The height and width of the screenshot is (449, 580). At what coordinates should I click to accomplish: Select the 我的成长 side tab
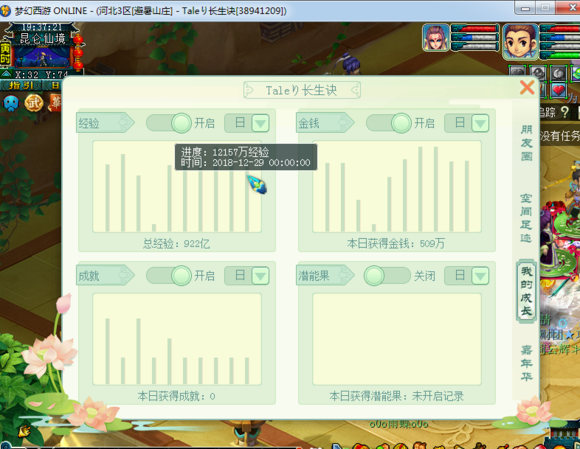(526, 291)
